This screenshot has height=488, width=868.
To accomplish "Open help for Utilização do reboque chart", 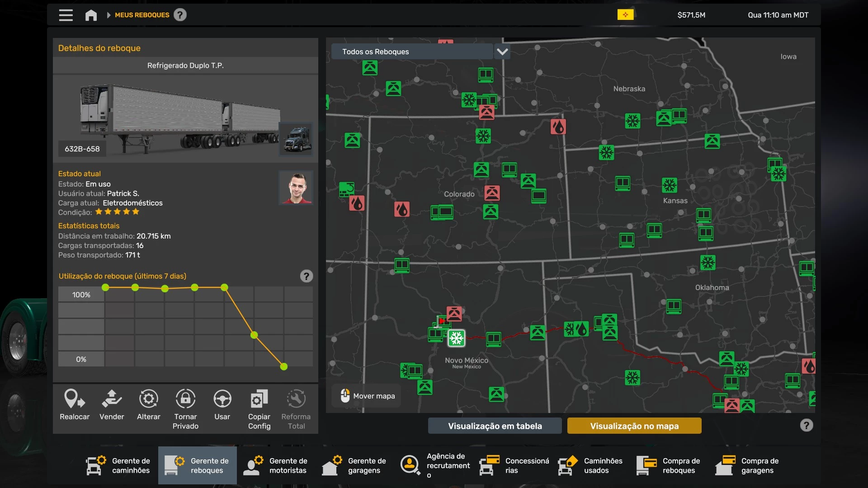I will (x=307, y=276).
